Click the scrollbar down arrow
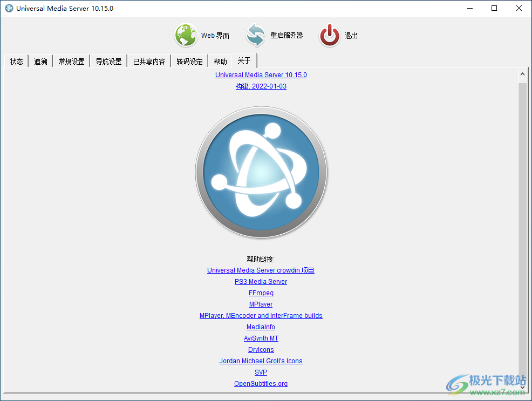 [x=522, y=386]
